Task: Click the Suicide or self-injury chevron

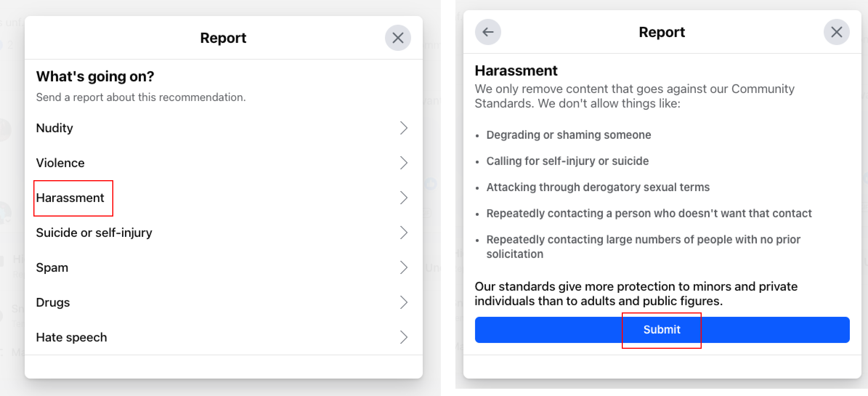Action: (x=403, y=233)
